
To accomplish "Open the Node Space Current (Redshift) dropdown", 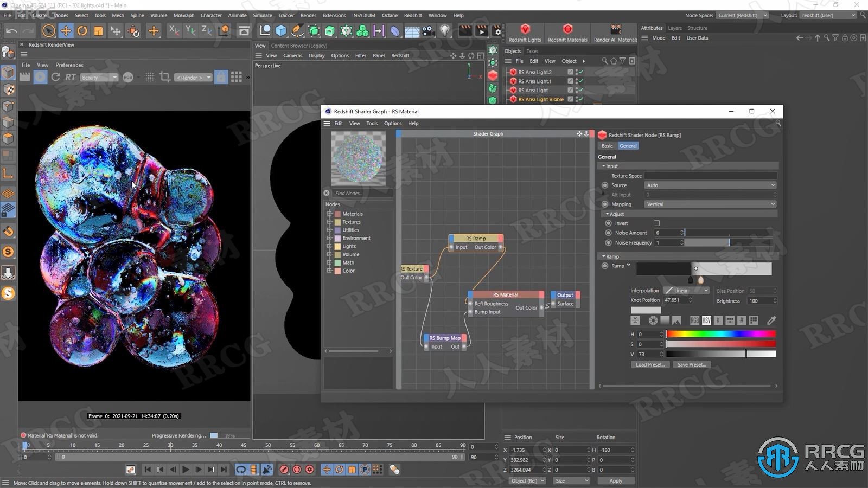I will (x=742, y=15).
